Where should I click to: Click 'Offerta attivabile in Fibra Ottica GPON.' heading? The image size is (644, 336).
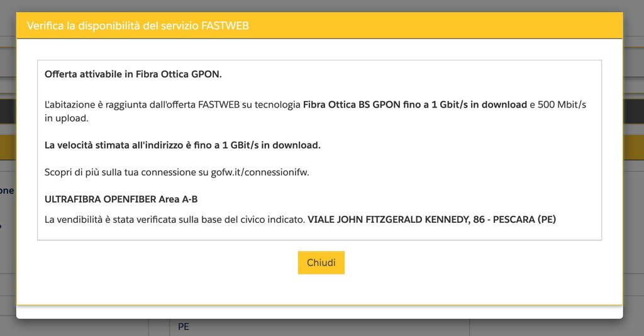[x=133, y=74]
